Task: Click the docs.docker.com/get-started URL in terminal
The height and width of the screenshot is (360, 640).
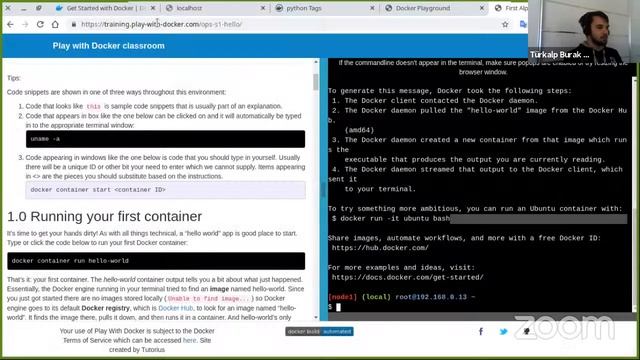Action: tap(407, 278)
